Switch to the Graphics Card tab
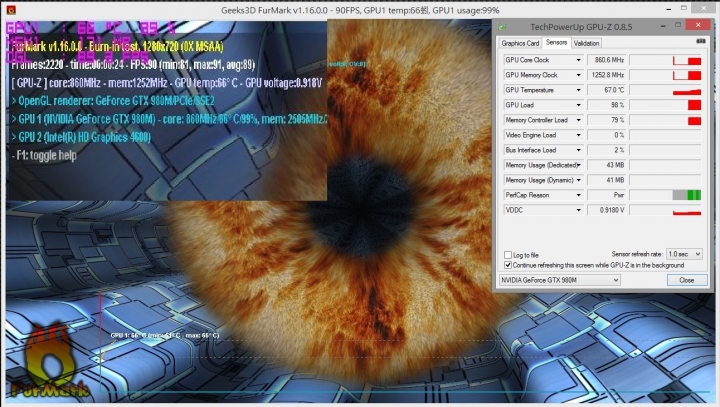Image resolution: width=720 pixels, height=407 pixels. [x=520, y=43]
